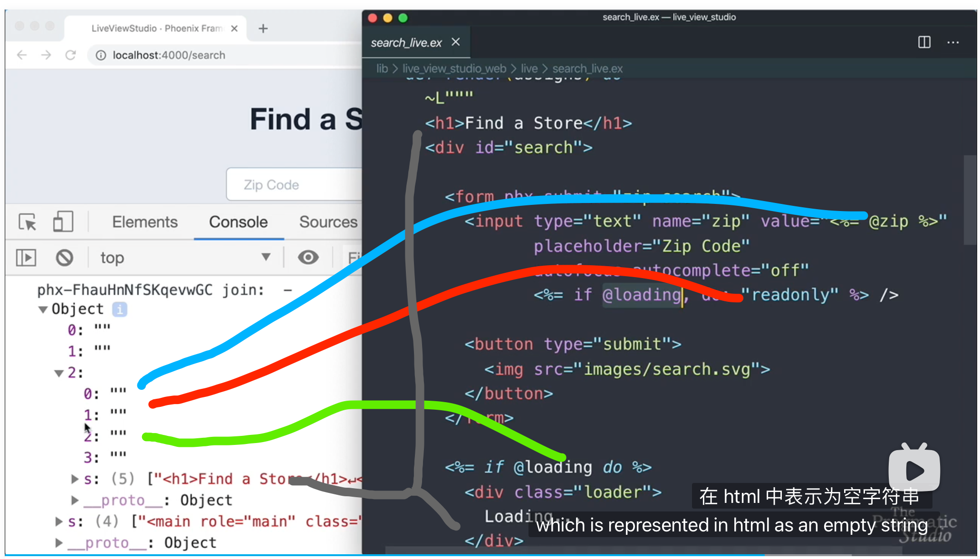This screenshot has height=559, width=980.
Task: Click the live_view_studio_web breadcrumb
Action: click(454, 68)
